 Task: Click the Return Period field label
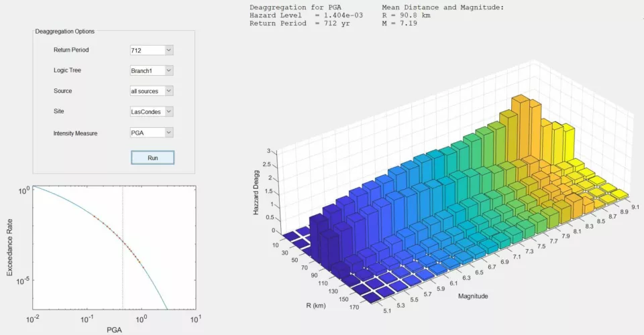(x=71, y=50)
